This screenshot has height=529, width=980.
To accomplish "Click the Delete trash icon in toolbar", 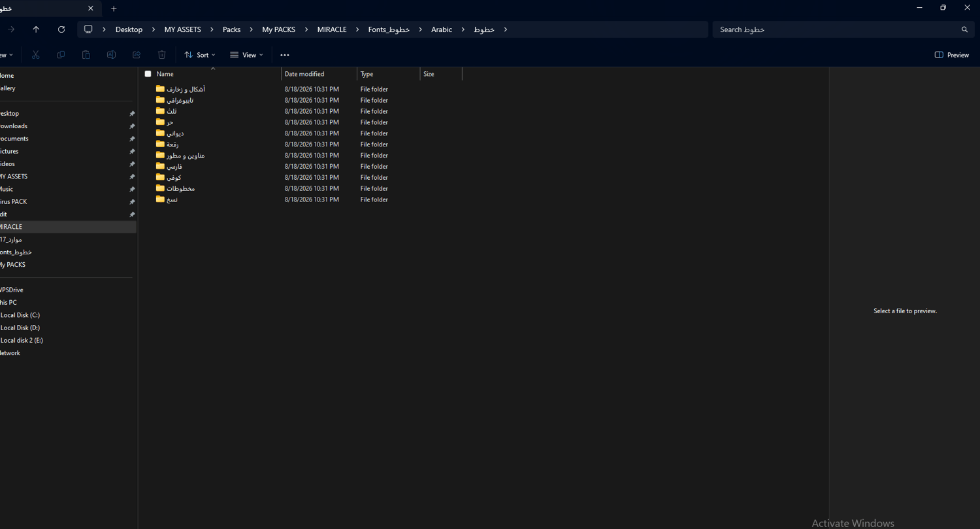I will 162,55.
